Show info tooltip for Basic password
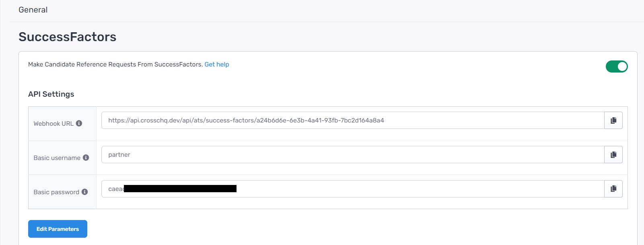644x245 pixels. click(x=85, y=192)
